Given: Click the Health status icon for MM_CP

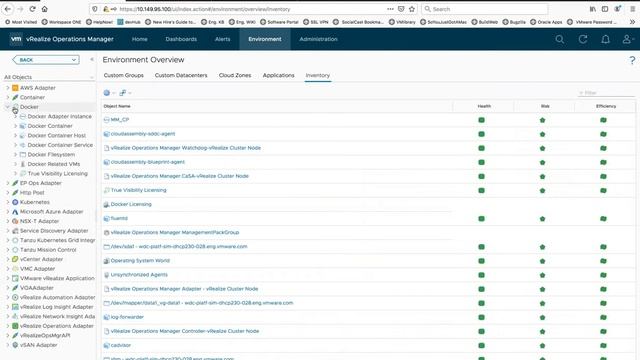Looking at the screenshot, I should pos(482,120).
